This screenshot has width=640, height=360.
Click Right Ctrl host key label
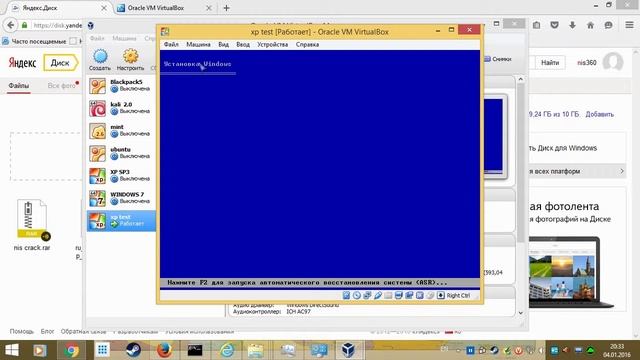click(x=458, y=296)
